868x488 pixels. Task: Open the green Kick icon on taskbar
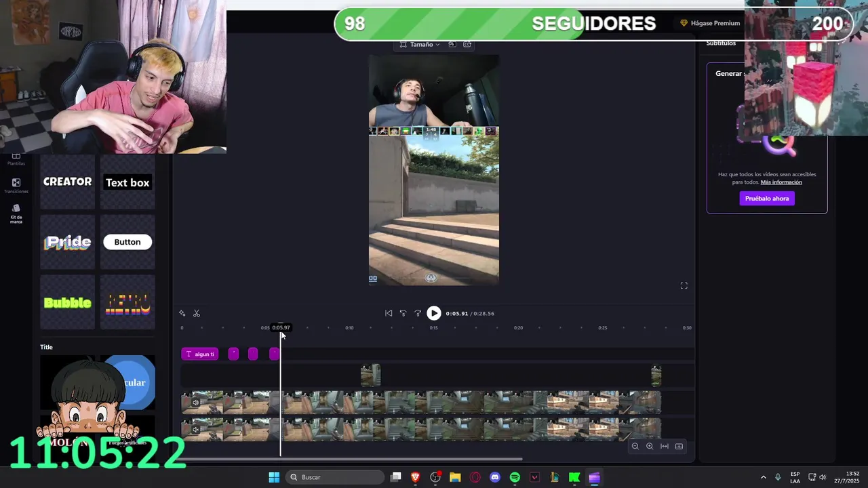(574, 477)
